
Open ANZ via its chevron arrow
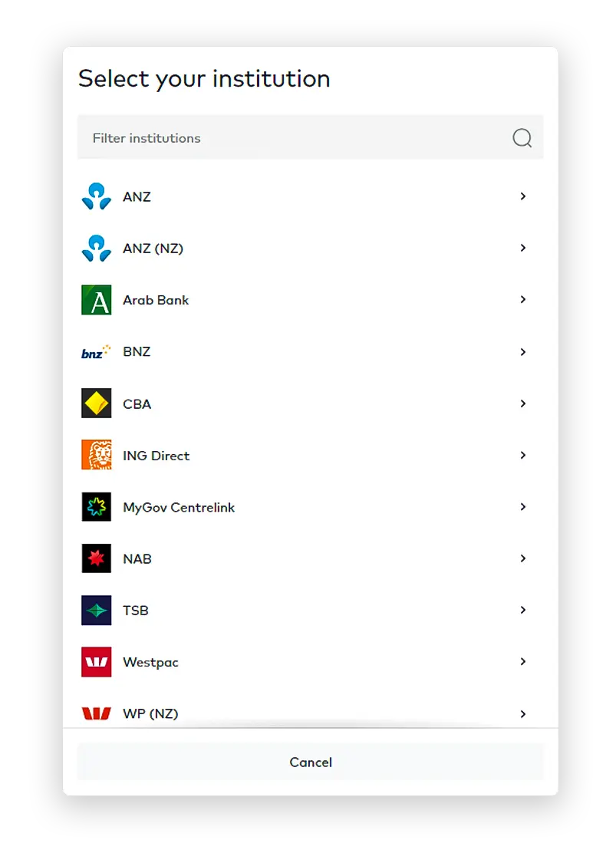tap(523, 196)
